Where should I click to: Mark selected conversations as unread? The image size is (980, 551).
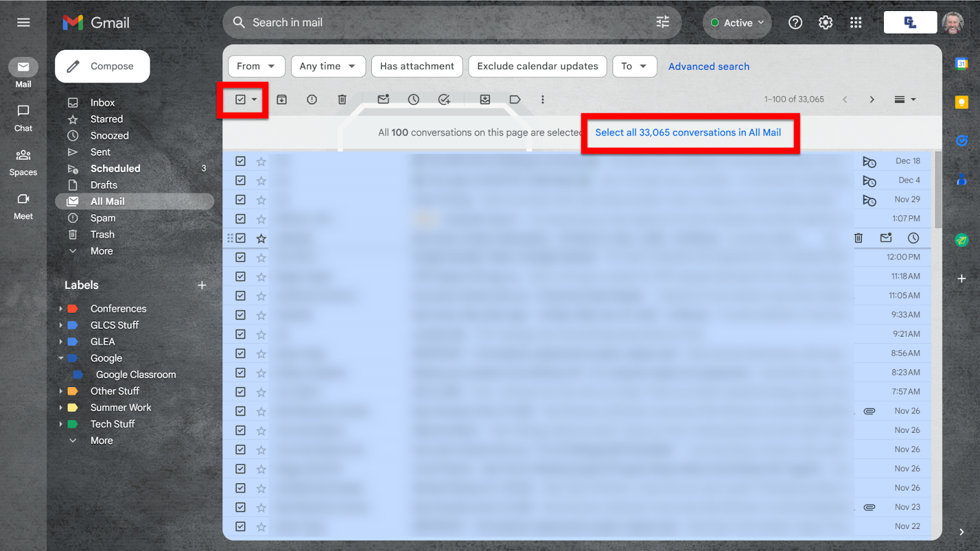point(383,99)
